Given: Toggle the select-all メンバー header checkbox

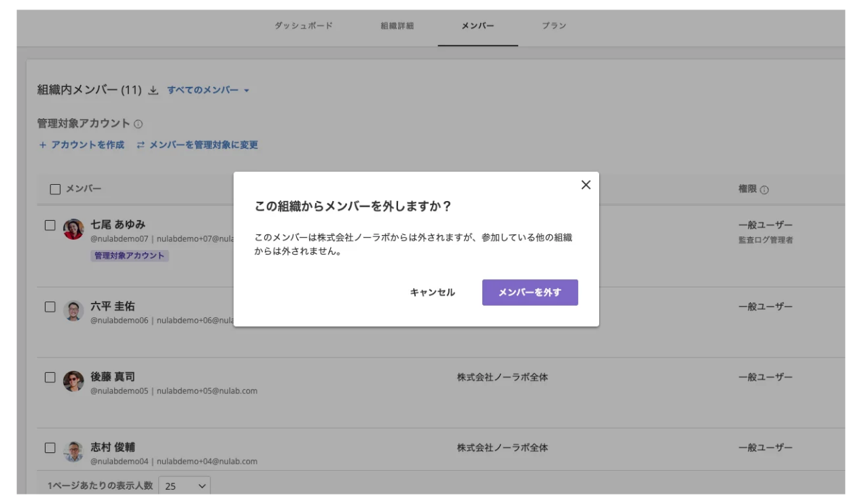Looking at the screenshot, I should click(55, 190).
